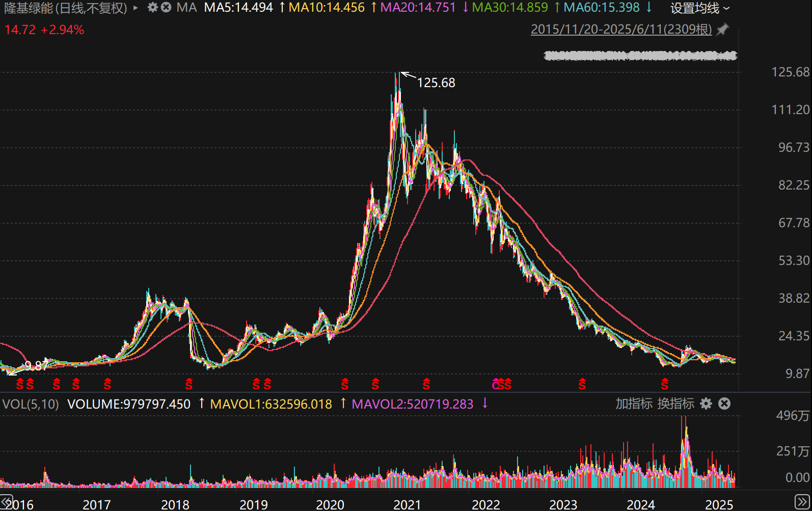Open MA indicator settings gear
Screen dimensions: 812x511
(152, 8)
